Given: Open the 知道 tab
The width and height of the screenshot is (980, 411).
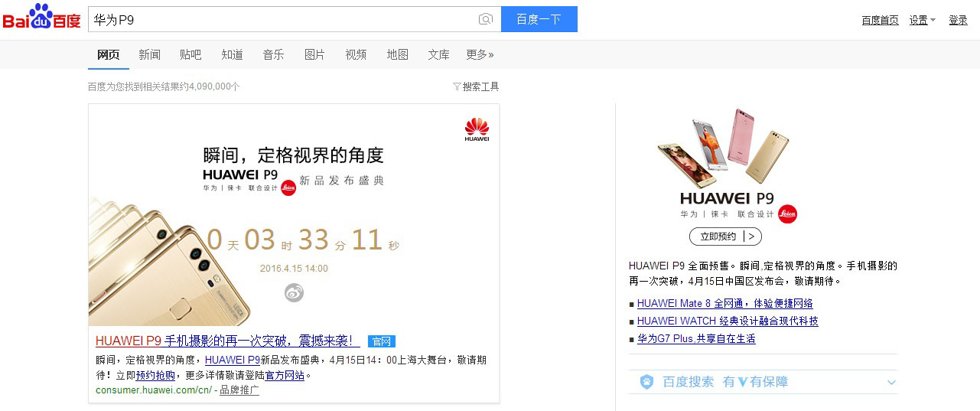Looking at the screenshot, I should [232, 54].
